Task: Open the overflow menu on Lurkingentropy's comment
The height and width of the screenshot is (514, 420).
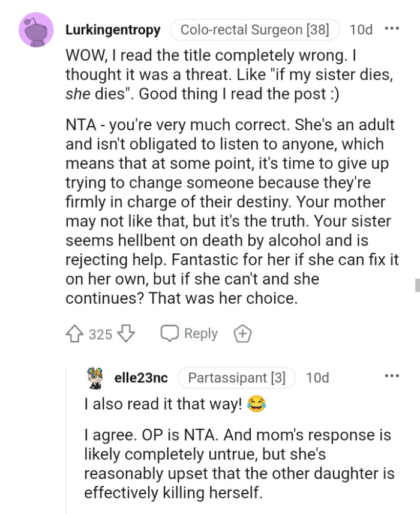Action: point(393,29)
